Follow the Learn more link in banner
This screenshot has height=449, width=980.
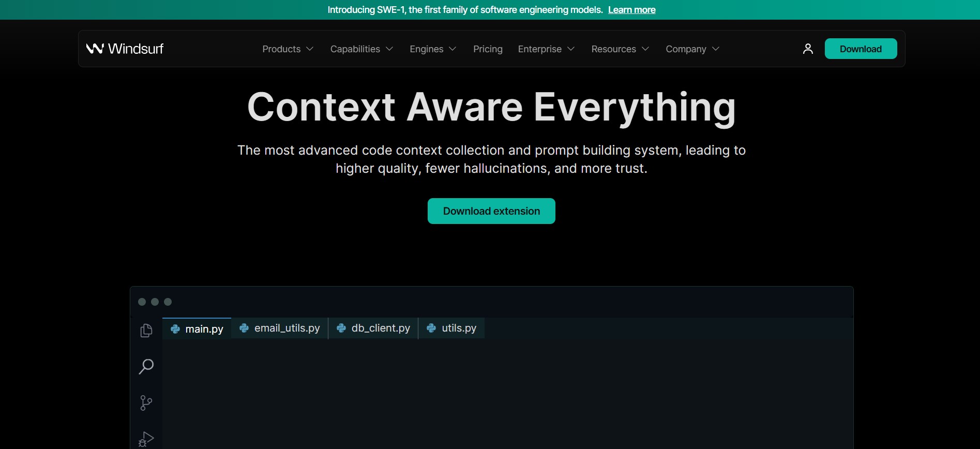point(631,10)
